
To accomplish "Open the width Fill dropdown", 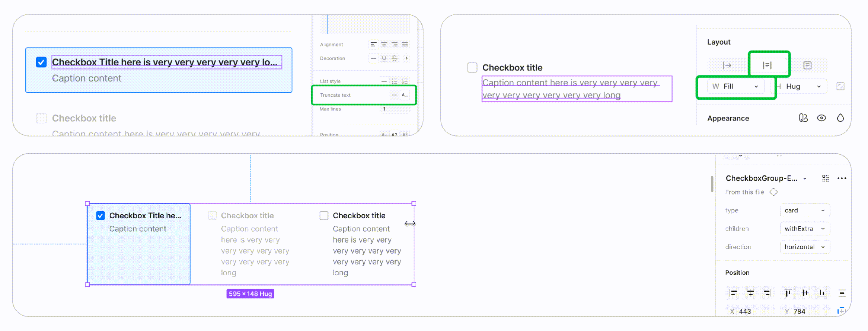I will [735, 87].
